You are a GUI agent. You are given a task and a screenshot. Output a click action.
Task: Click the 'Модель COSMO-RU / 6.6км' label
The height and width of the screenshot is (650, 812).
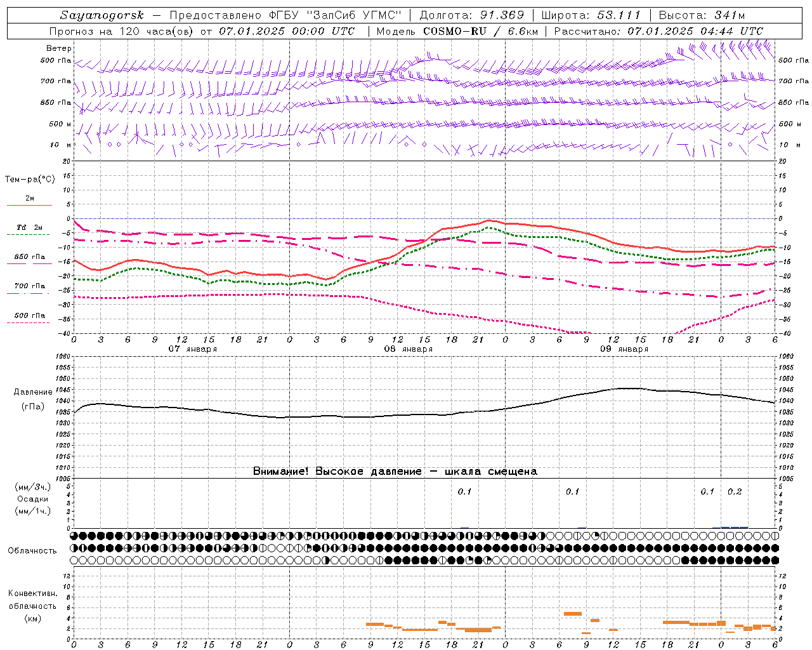point(457,31)
